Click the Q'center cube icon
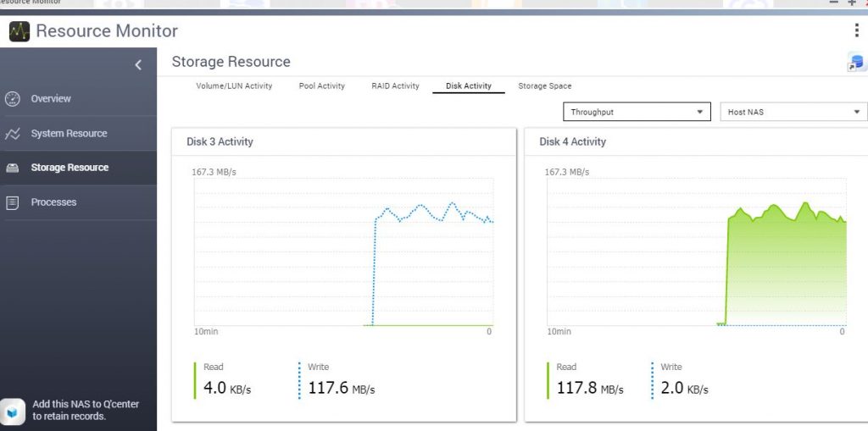This screenshot has height=431, width=868. [14, 410]
